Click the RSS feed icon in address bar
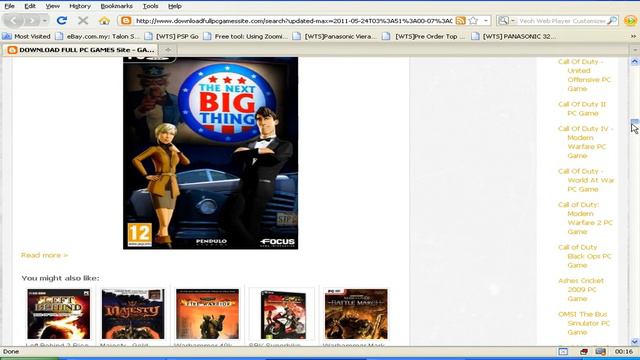Image resolution: width=640 pixels, height=360 pixels. (460, 20)
